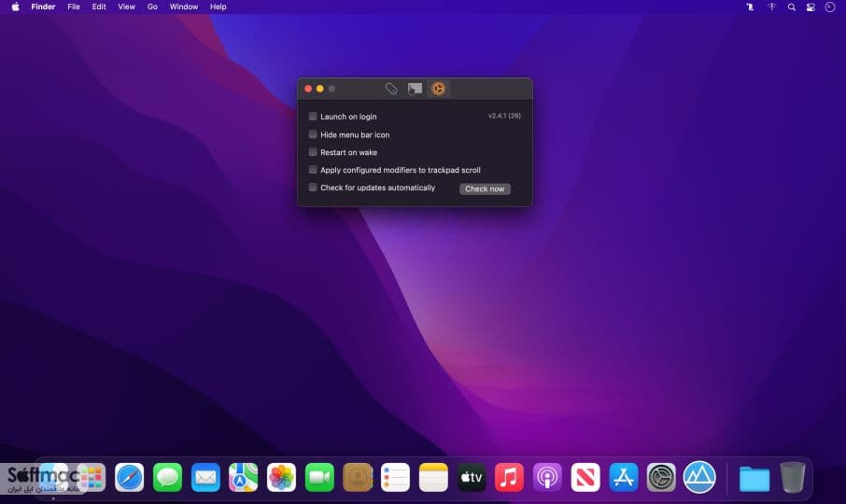This screenshot has width=846, height=504.
Task: Open the Go menu
Action: tap(152, 7)
